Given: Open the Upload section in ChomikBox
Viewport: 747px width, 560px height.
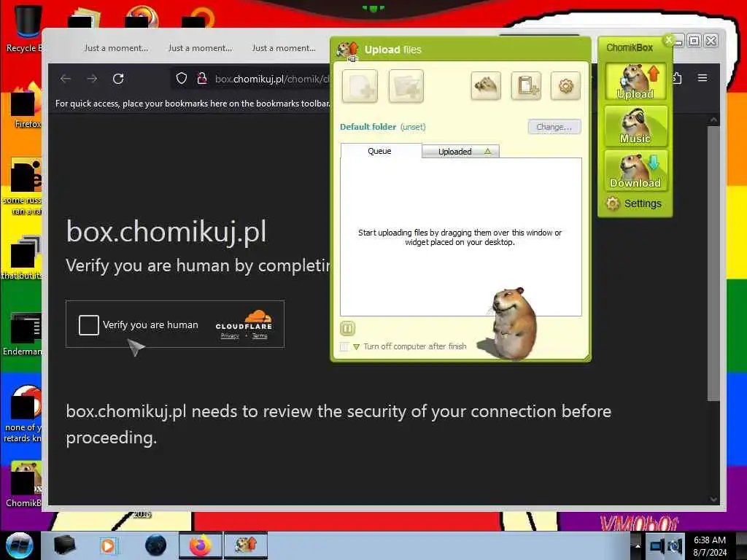Looking at the screenshot, I should click(x=635, y=82).
